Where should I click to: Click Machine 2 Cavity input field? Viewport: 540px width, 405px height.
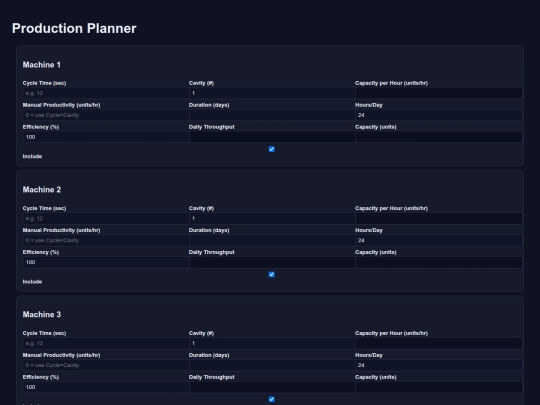(272, 218)
